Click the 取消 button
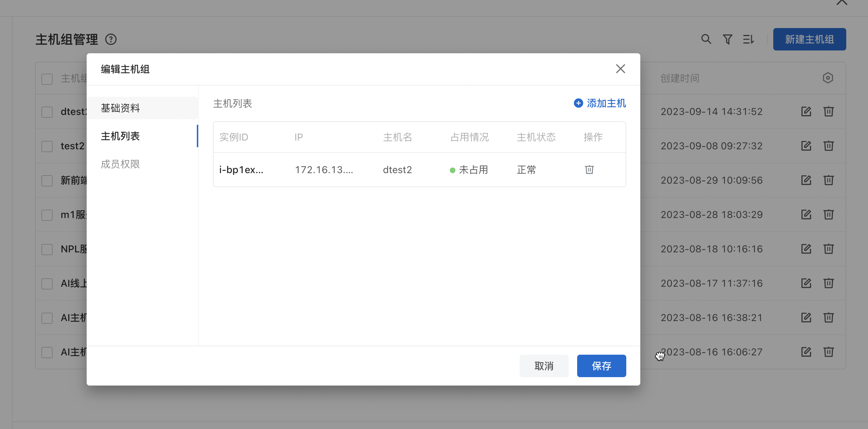Image resolution: width=868 pixels, height=429 pixels. [544, 366]
